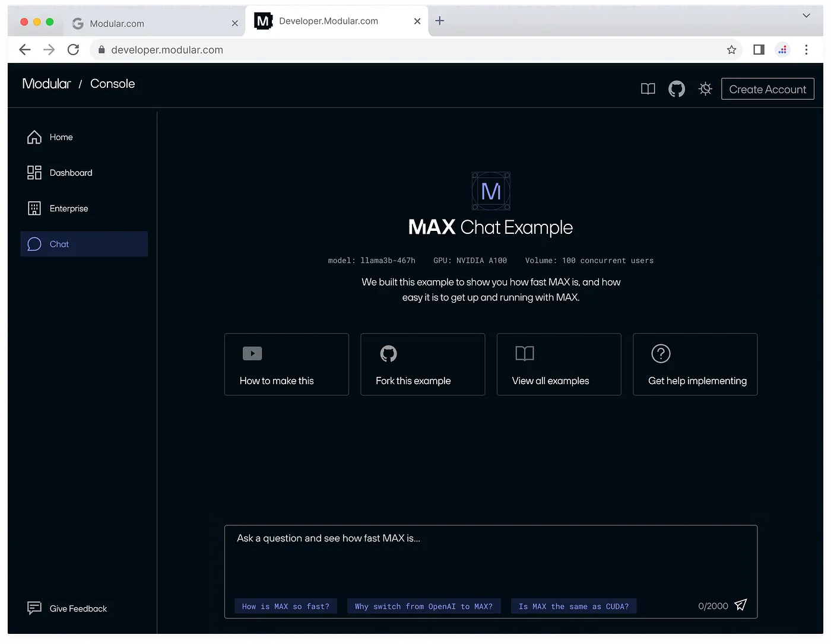Open the Fork this example card

(423, 364)
